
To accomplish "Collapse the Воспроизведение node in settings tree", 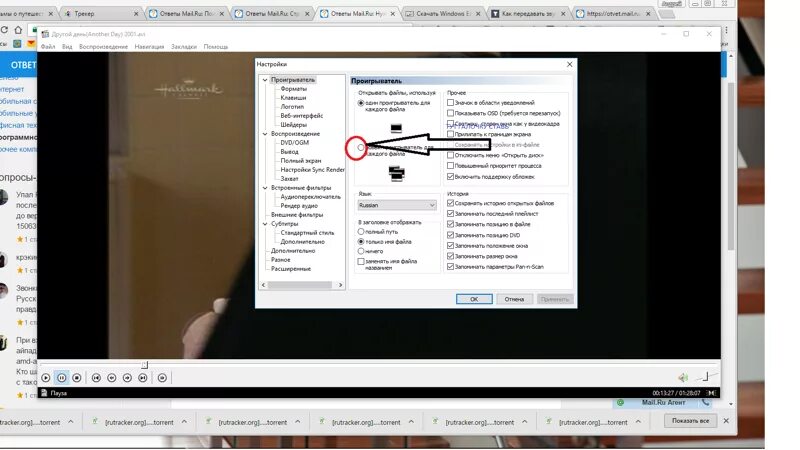I will (265, 134).
